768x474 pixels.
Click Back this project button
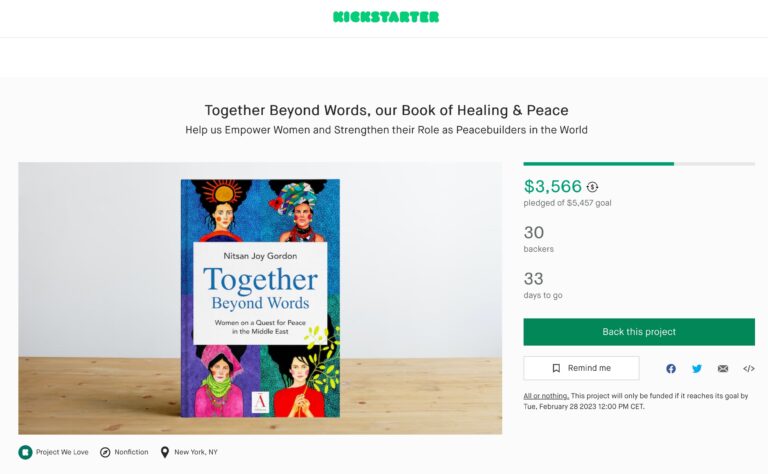pos(639,332)
